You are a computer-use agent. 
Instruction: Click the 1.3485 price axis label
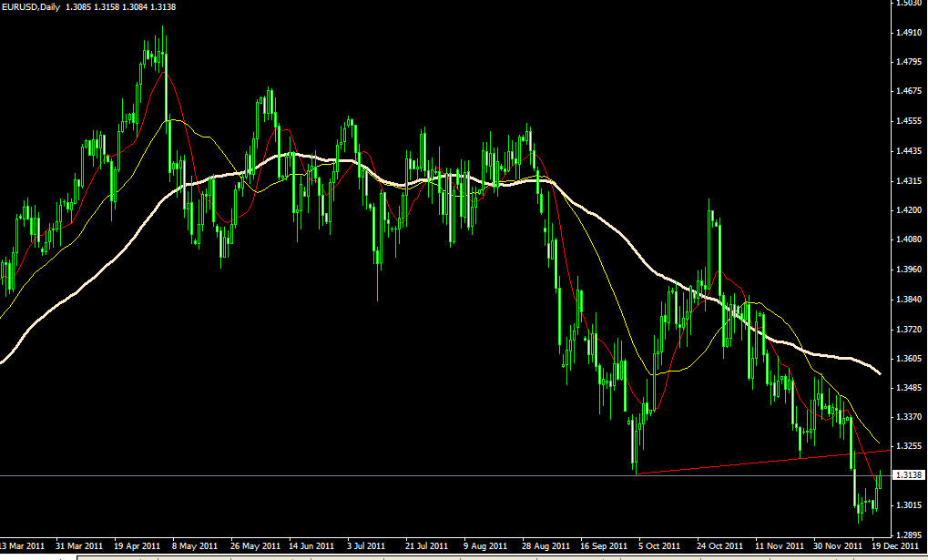(x=909, y=388)
